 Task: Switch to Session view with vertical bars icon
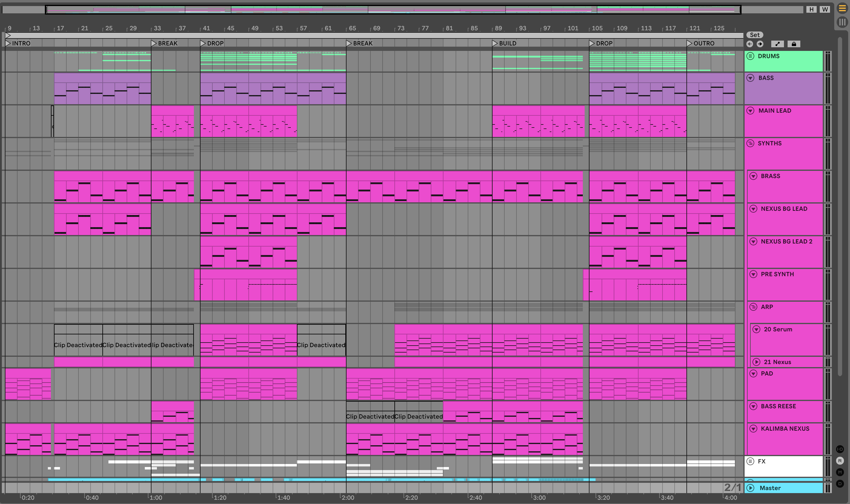(x=842, y=22)
